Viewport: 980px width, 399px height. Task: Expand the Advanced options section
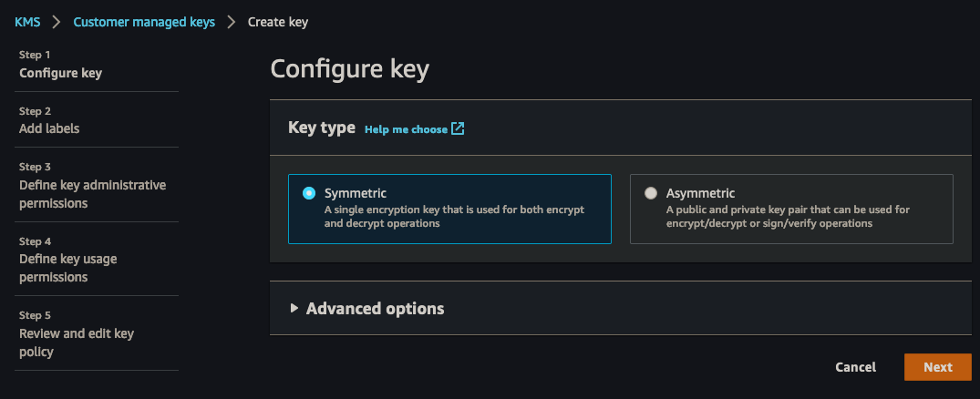click(x=375, y=309)
